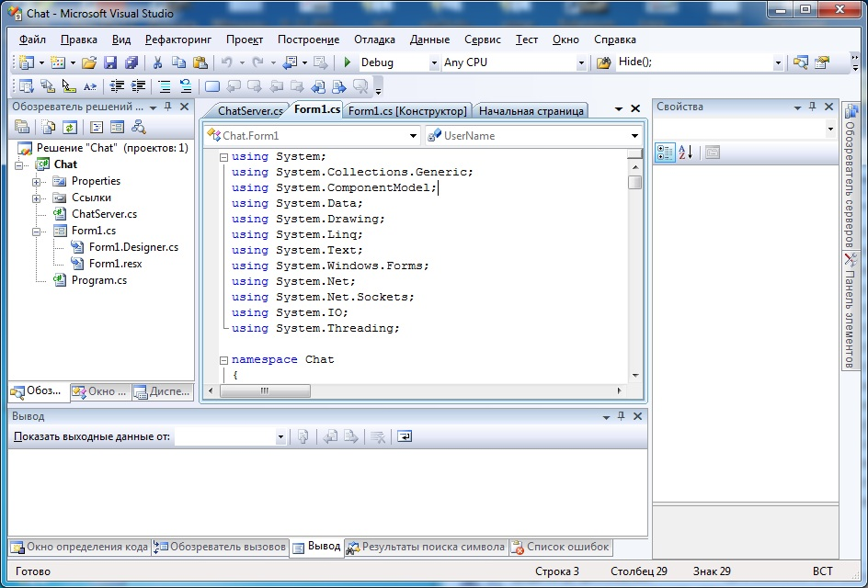
Task: Click the editor horizontal scrollbar thumb
Action: 265,390
